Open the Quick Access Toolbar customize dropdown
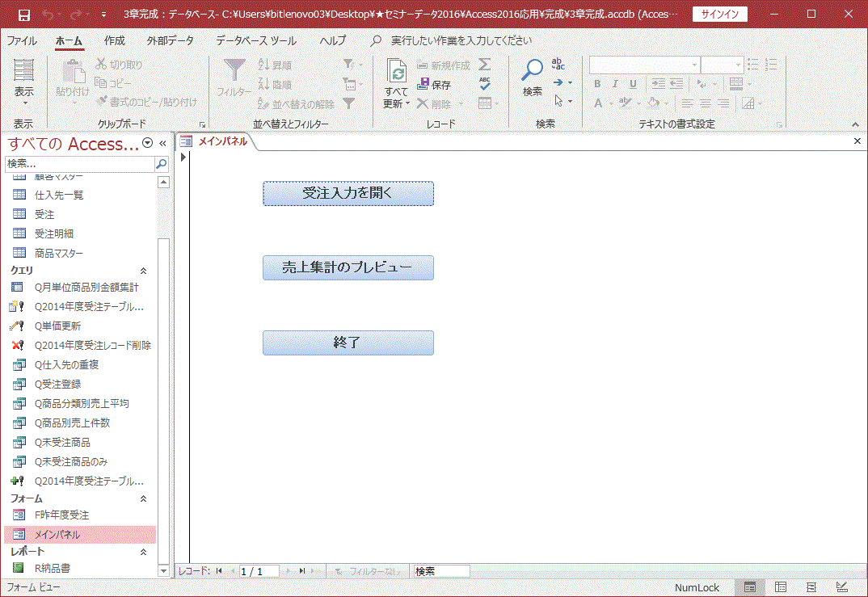This screenshot has height=597, width=868. click(x=103, y=15)
